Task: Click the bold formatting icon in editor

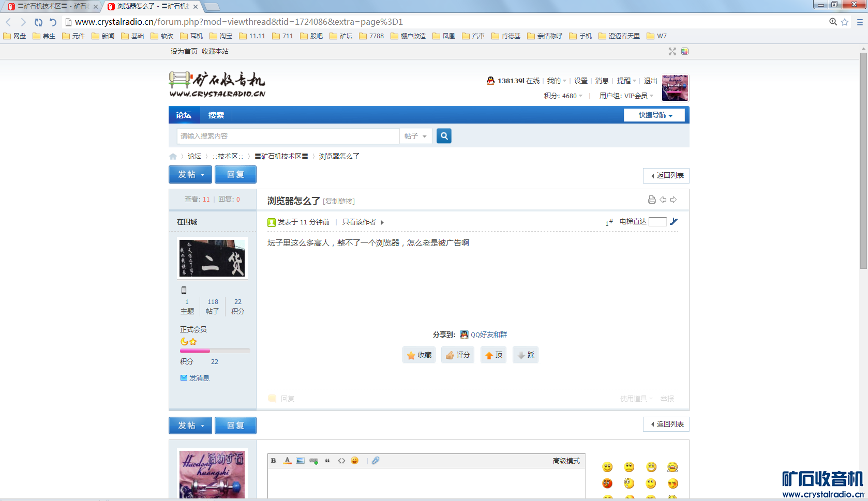Action: [274, 461]
